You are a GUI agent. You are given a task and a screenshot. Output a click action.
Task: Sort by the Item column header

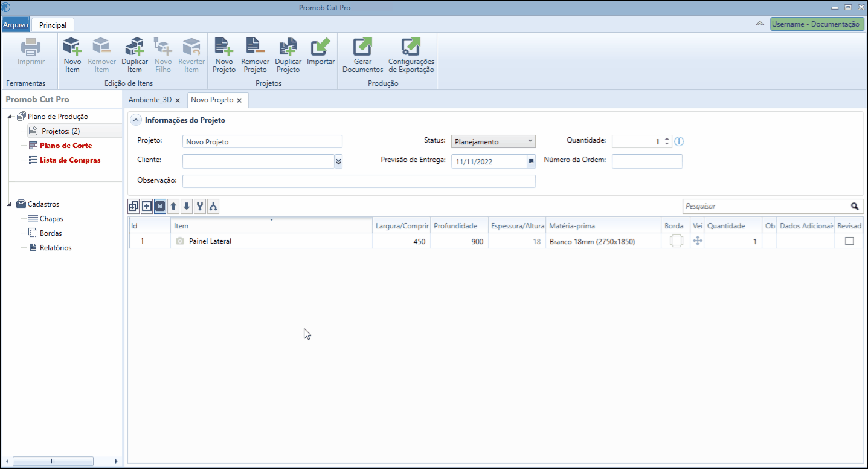(x=271, y=225)
